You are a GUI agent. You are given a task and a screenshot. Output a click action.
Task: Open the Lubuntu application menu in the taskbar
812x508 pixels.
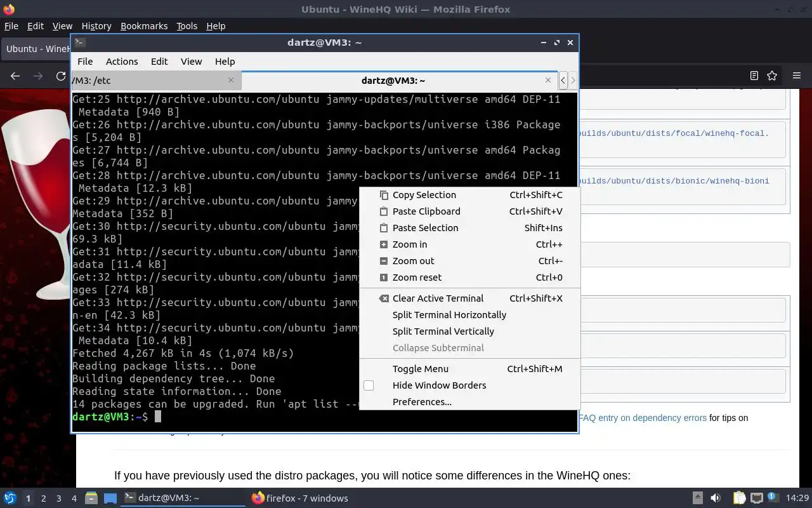[x=10, y=498]
